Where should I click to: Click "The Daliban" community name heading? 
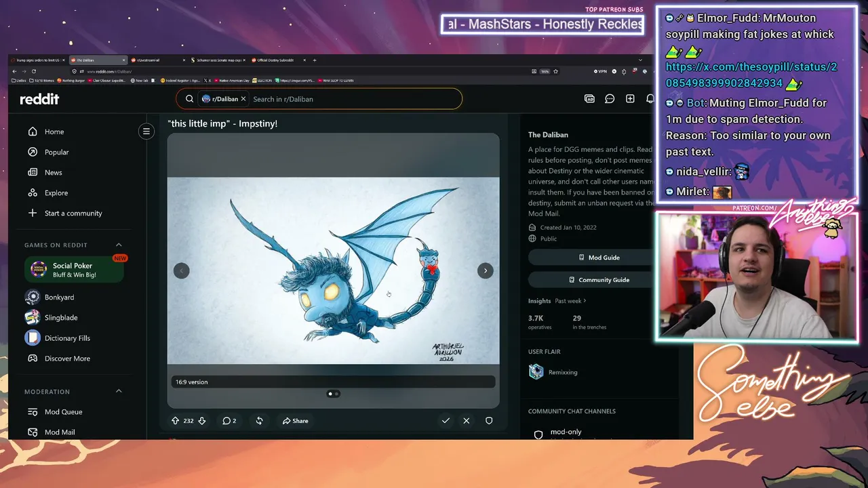[548, 135]
